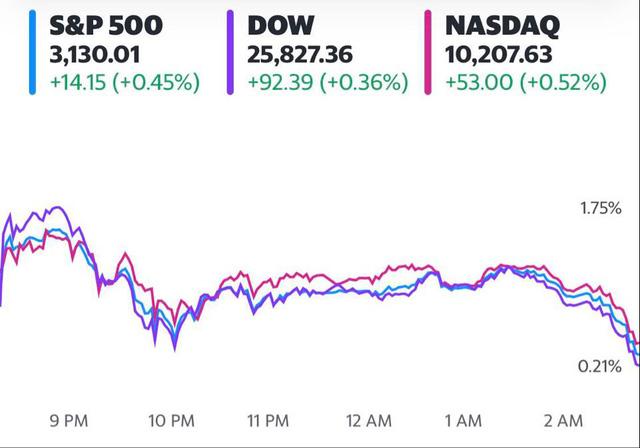
Task: Click the 12 AM time axis label
Action: coord(369,421)
